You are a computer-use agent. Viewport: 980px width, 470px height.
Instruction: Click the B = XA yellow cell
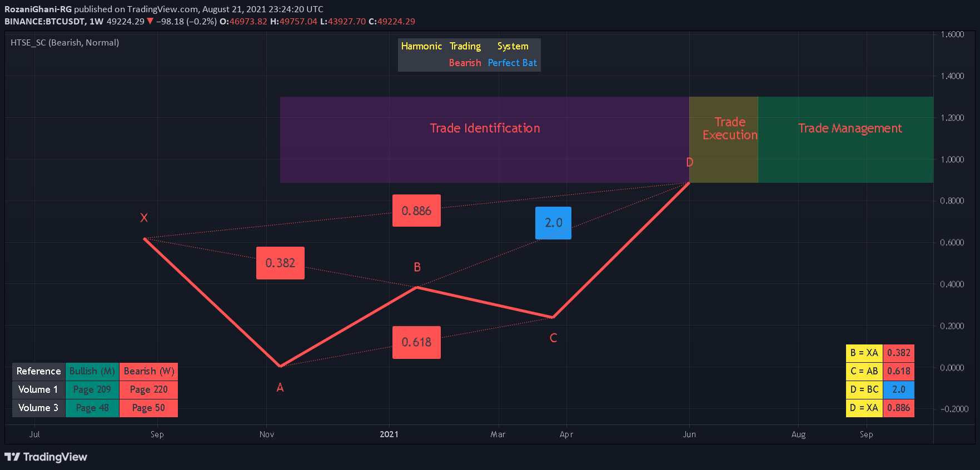[864, 353]
